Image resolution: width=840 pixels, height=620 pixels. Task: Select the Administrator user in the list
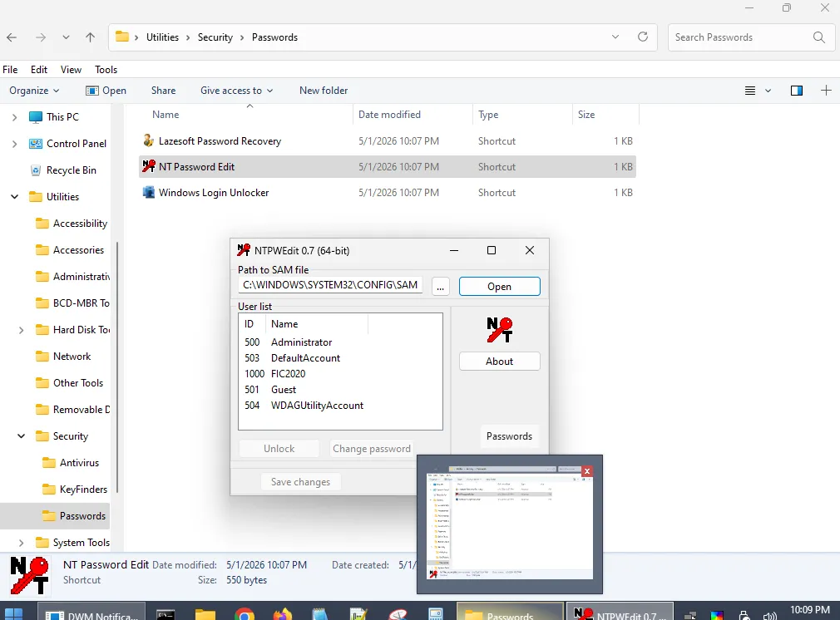pyautogui.click(x=301, y=342)
